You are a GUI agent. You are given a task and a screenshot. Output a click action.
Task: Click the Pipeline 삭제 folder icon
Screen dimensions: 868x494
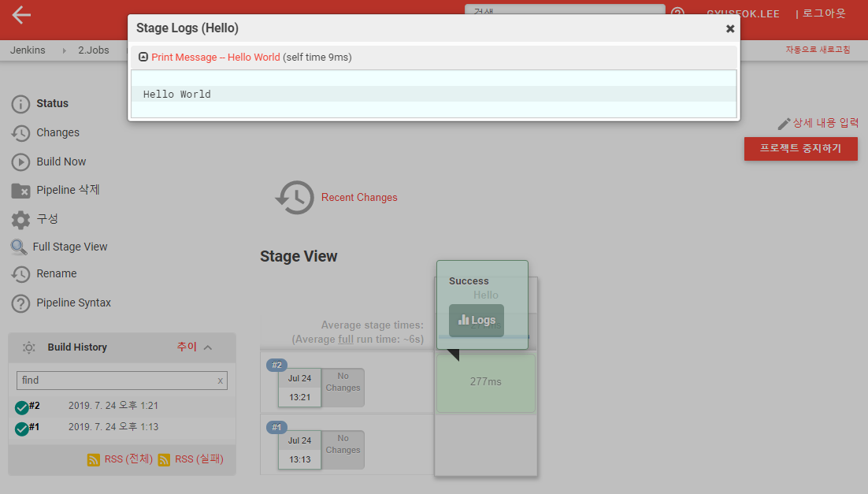pos(20,191)
